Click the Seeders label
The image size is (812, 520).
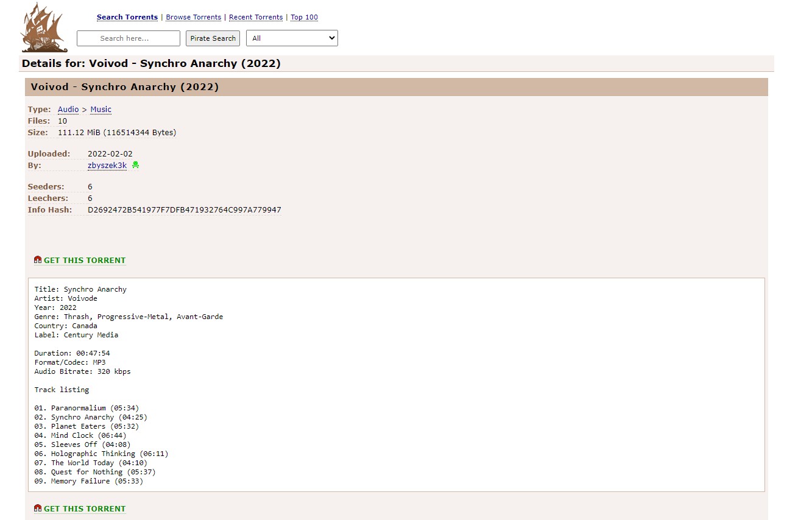[x=46, y=187]
